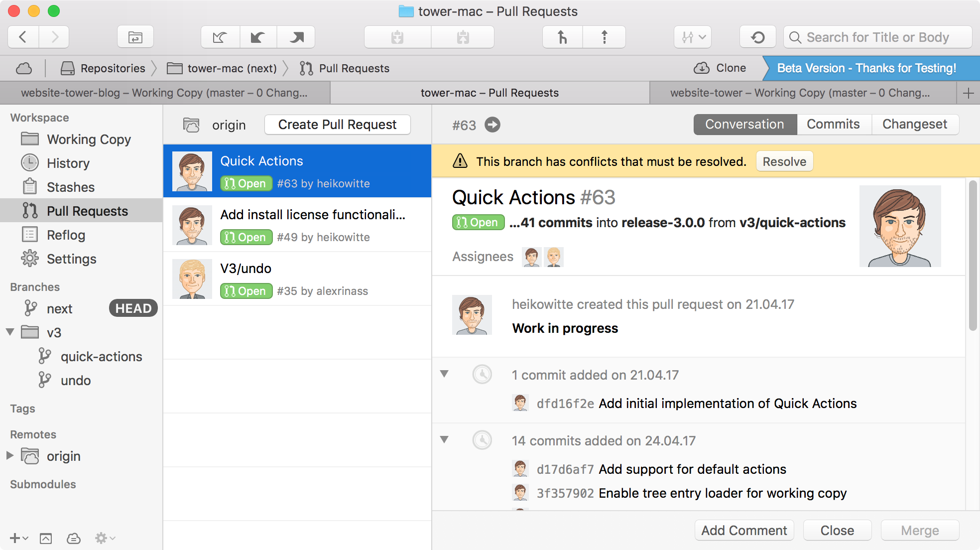Click the Refresh toolbar button
Screen dimensions: 980x550
pos(757,37)
